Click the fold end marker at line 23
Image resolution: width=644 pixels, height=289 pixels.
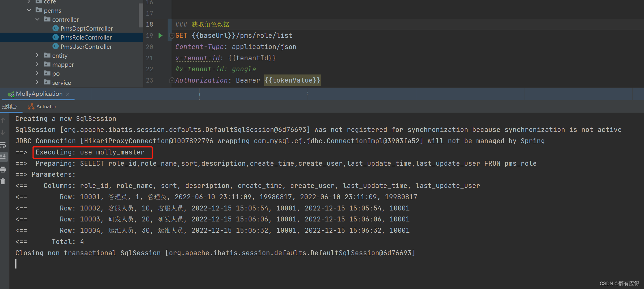click(172, 80)
